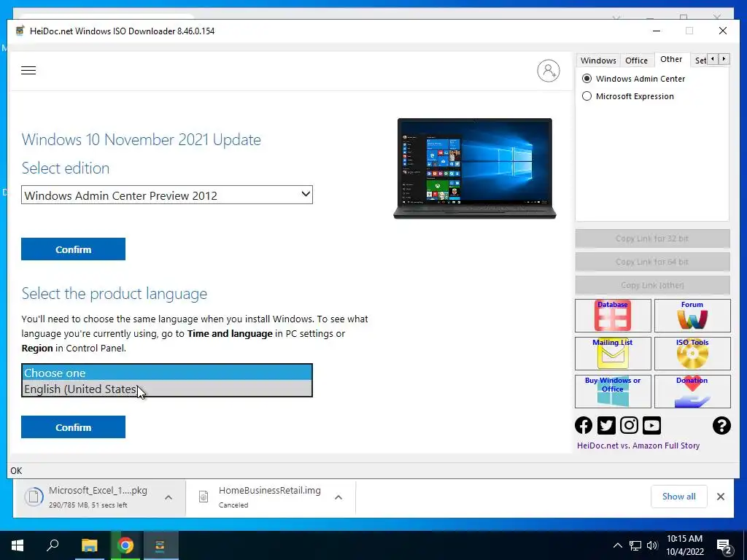This screenshot has height=560, width=747.
Task: Open the ISO Tools tile
Action: (x=692, y=354)
